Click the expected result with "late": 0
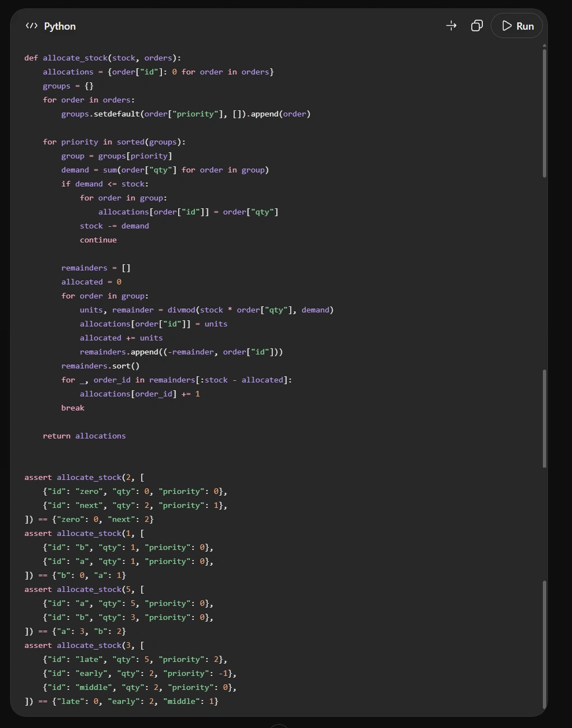 point(135,701)
